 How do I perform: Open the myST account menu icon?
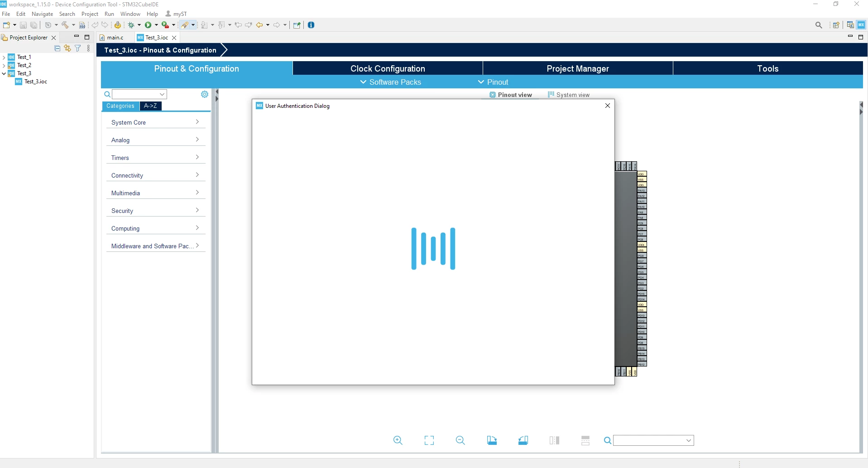click(x=168, y=14)
